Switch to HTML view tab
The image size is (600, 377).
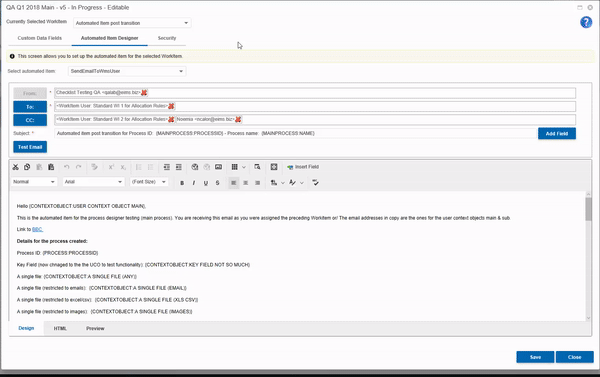pos(60,329)
